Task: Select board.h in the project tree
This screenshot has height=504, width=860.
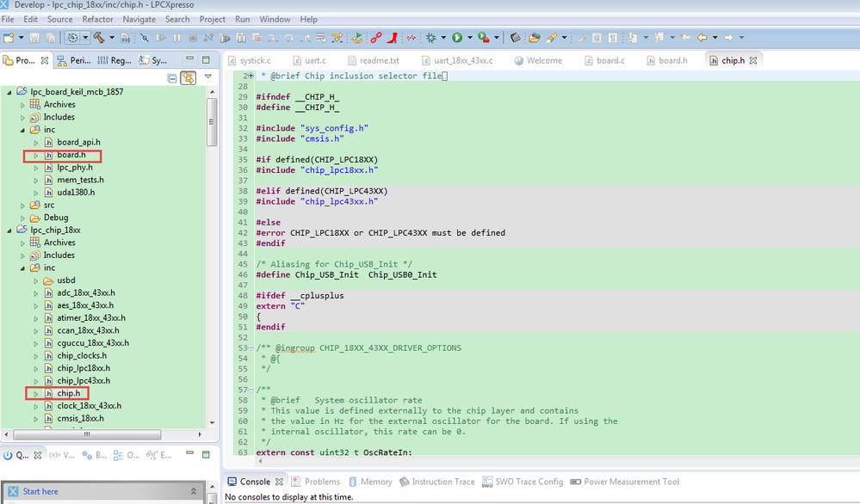Action: click(x=71, y=155)
